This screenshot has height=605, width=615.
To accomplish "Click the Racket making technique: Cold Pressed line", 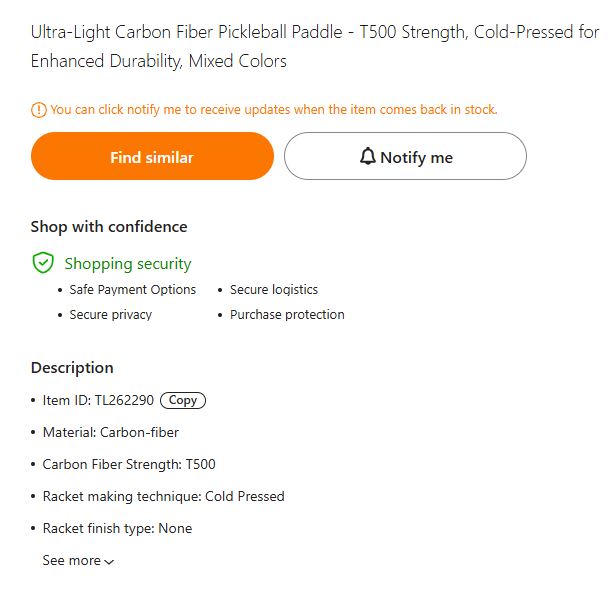I will [x=163, y=496].
